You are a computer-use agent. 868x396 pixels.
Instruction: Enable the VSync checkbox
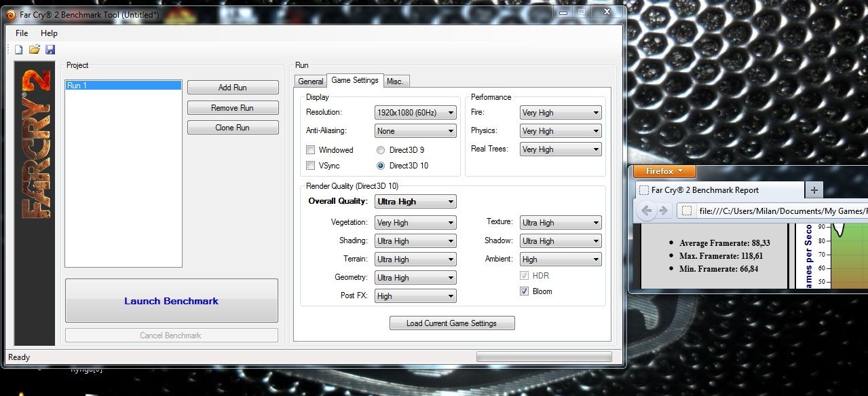[x=310, y=166]
